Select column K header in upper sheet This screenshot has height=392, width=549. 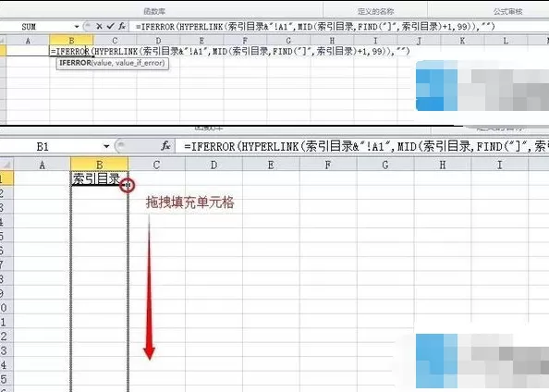tap(462, 41)
